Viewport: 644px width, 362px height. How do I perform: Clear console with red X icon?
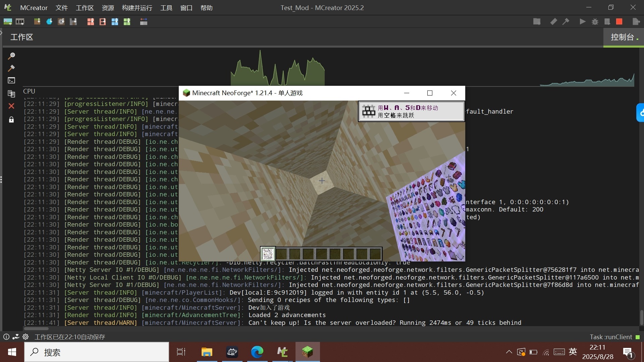point(11,106)
